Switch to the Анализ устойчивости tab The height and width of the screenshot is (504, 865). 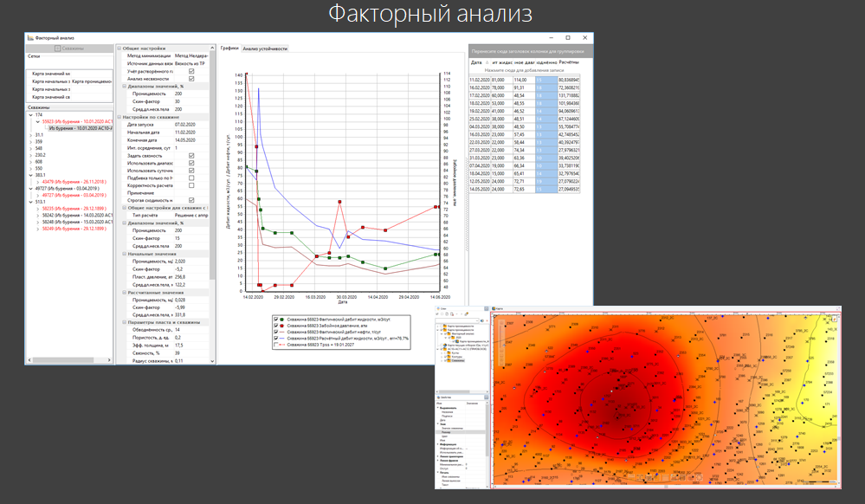pos(265,48)
